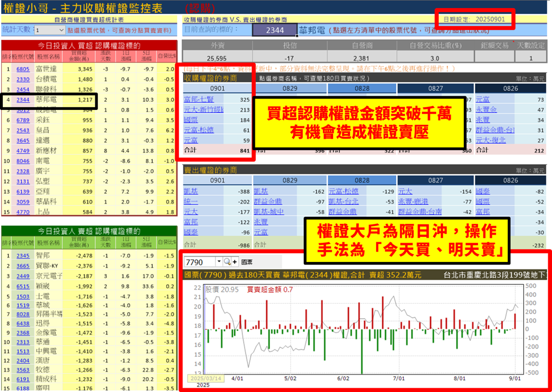The height and width of the screenshot is (392, 552).
Task: Open stock code 2344 華邦電 link
Action: 23,100
